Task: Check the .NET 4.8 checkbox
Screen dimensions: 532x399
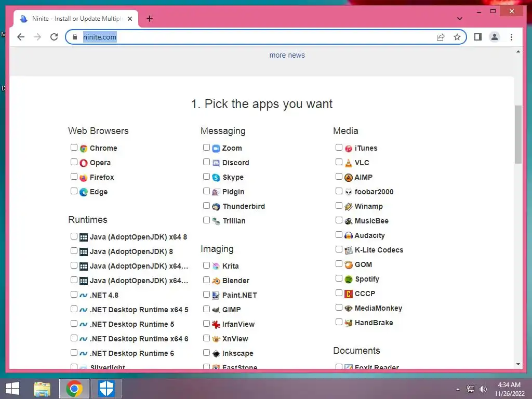Action: 74,294
